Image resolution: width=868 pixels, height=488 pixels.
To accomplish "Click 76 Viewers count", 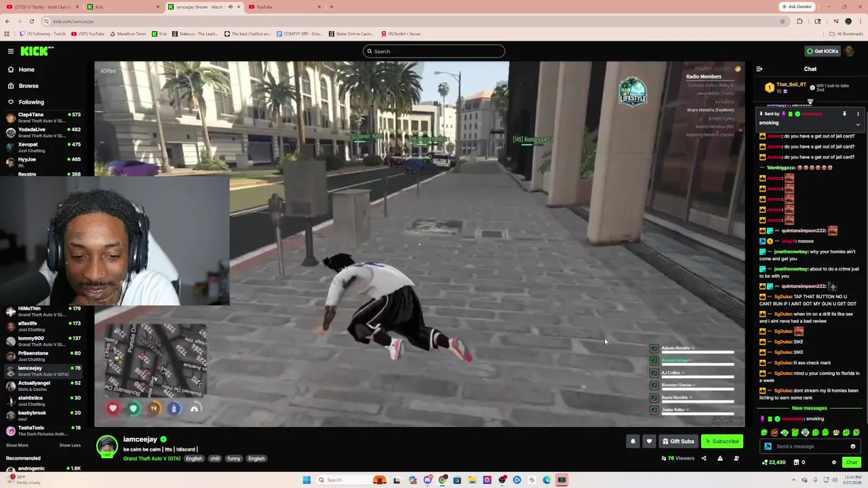I will [x=677, y=459].
